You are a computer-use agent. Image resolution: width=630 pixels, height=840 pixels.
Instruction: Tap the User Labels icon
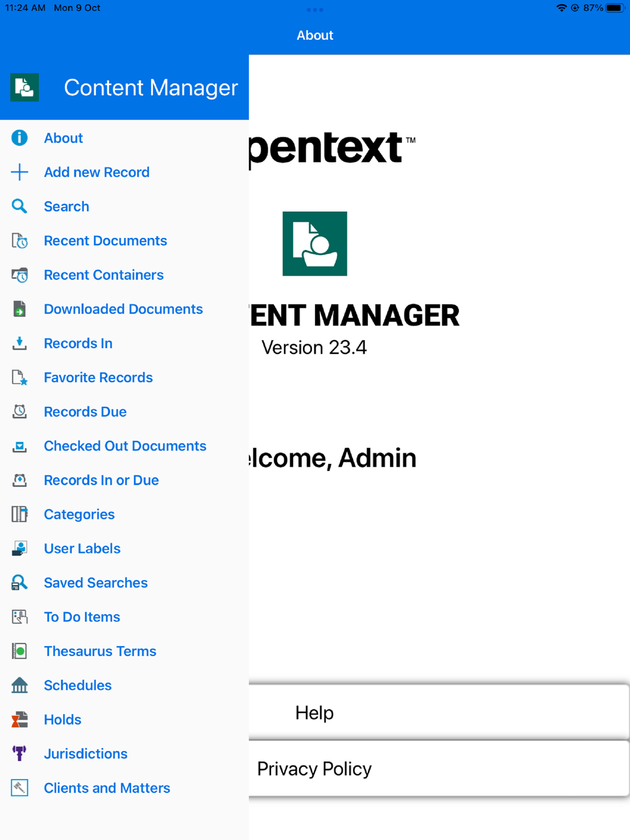tap(20, 548)
